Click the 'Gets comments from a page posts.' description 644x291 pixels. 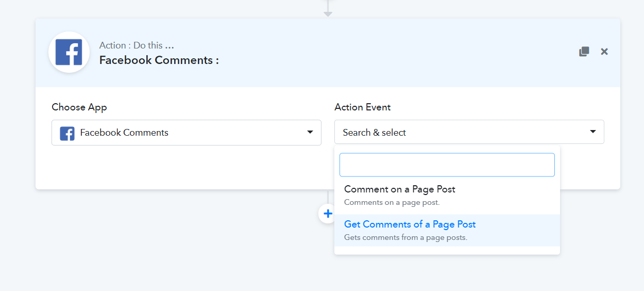coord(405,237)
